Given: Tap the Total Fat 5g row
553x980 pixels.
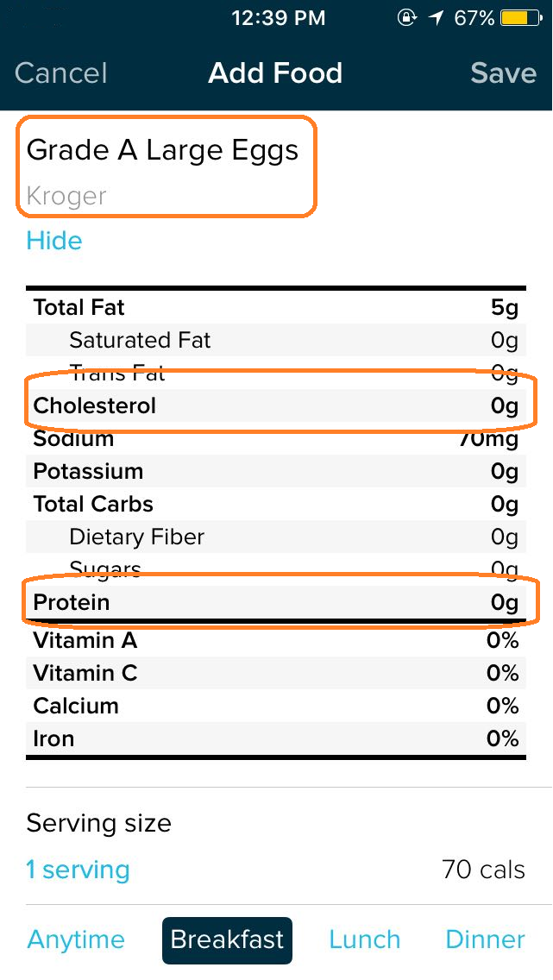Looking at the screenshot, I should coord(276,307).
